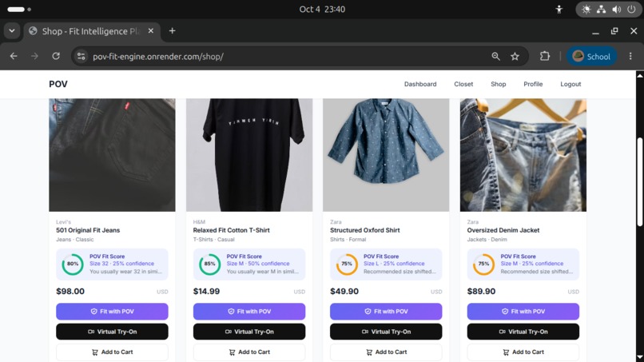Click the $98.00 price text
This screenshot has width=644, height=362.
70,292
